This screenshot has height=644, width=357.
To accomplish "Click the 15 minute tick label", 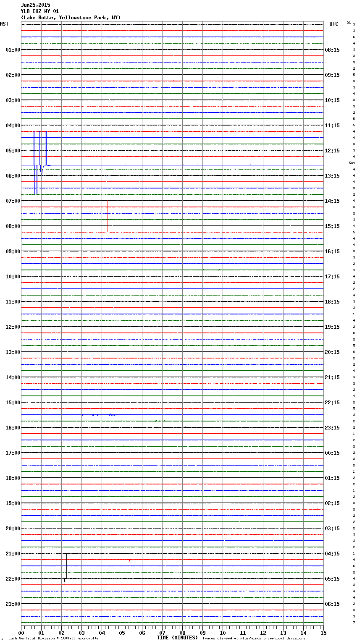I will [323, 632].
